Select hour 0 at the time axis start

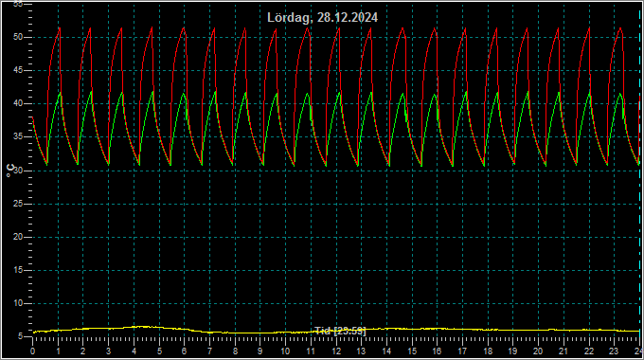tap(33, 351)
